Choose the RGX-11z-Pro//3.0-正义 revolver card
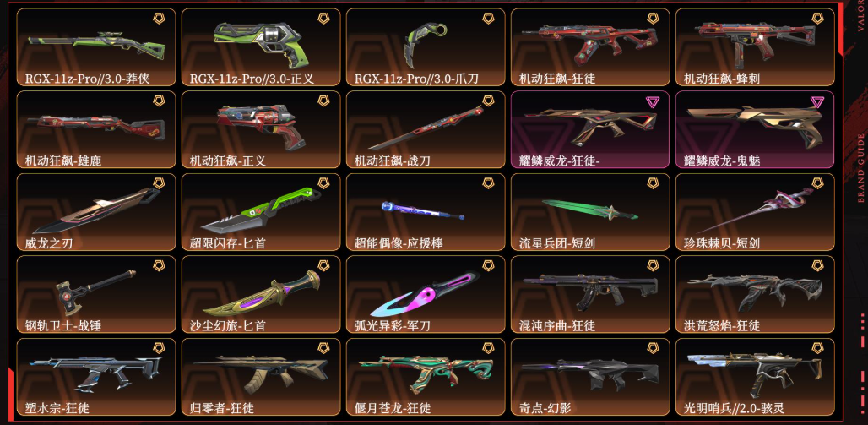 [x=260, y=47]
